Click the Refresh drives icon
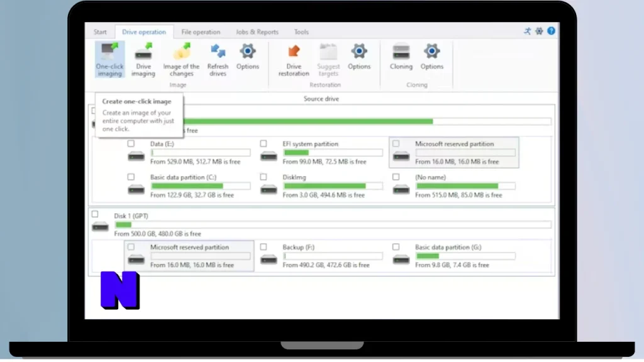This screenshot has height=362, width=644. (x=218, y=51)
